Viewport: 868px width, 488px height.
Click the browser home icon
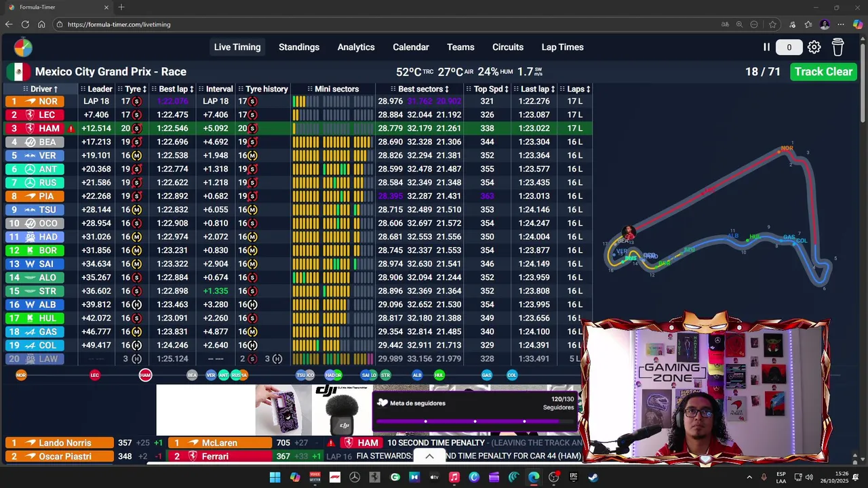tap(41, 24)
